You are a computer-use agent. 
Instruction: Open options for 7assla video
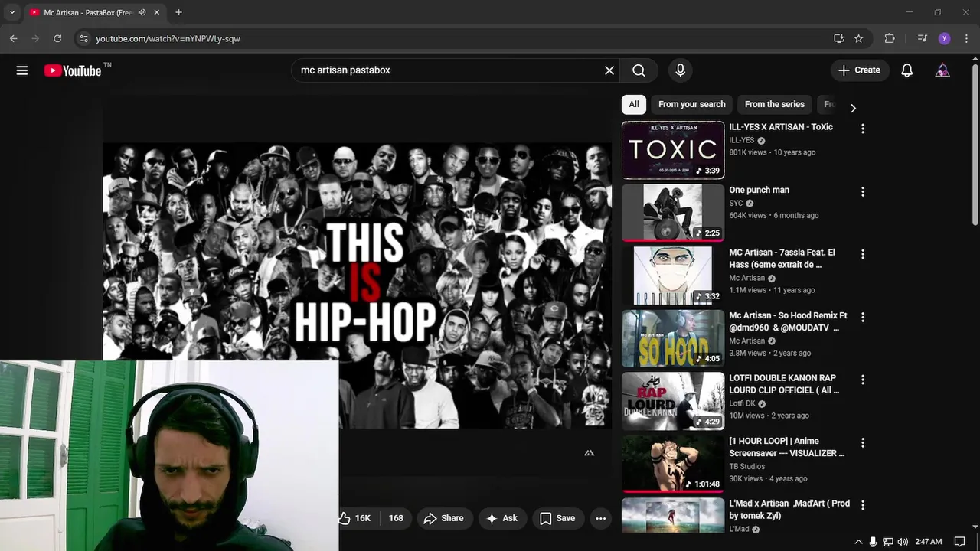pos(863,254)
